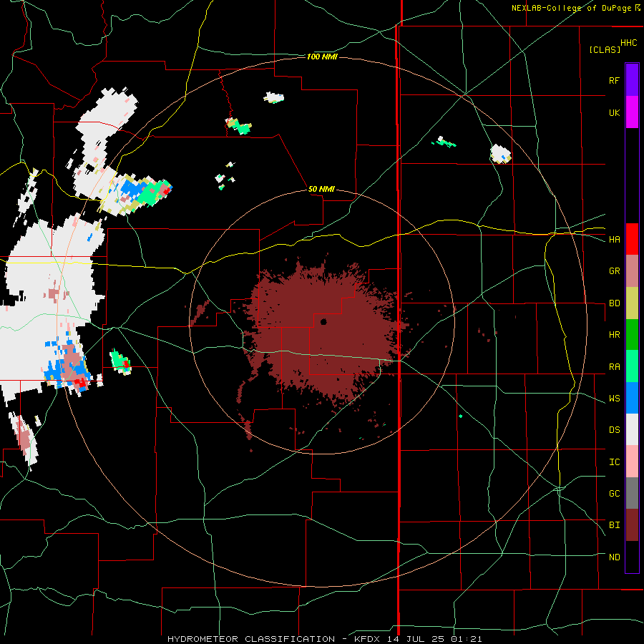Click the 50 NMI range ring label

click(321, 189)
